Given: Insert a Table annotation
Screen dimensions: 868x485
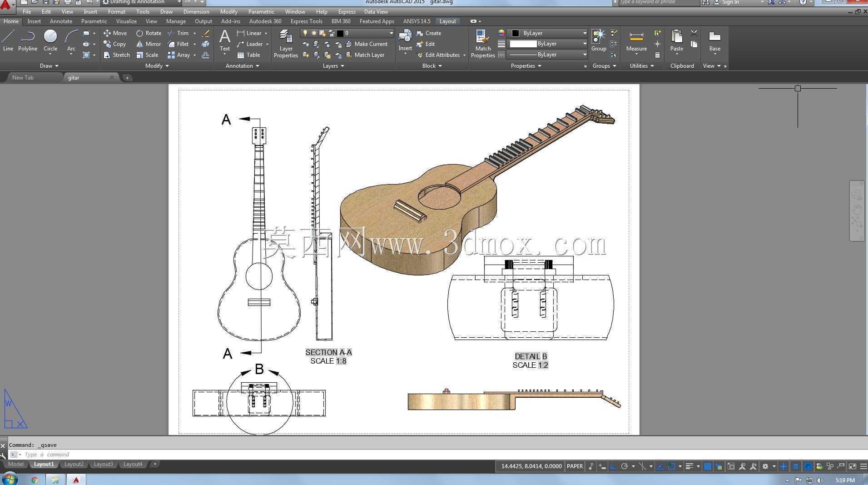Looking at the screenshot, I should 248,55.
